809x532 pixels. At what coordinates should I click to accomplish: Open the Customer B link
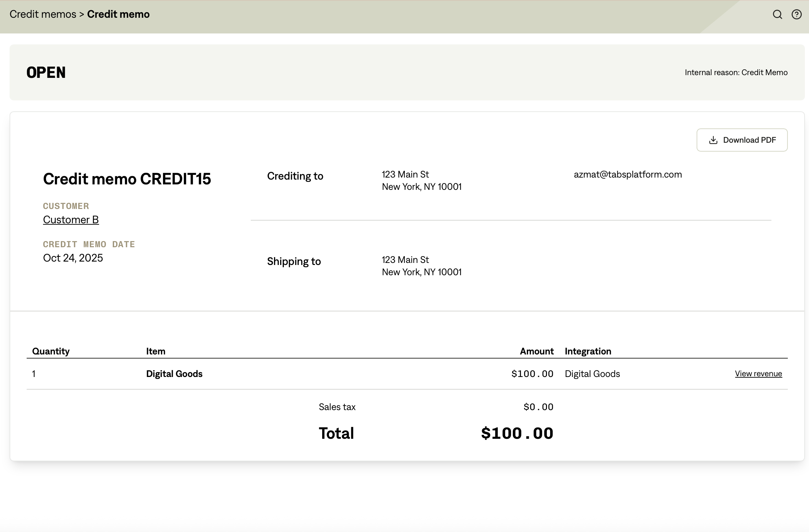[x=71, y=220]
